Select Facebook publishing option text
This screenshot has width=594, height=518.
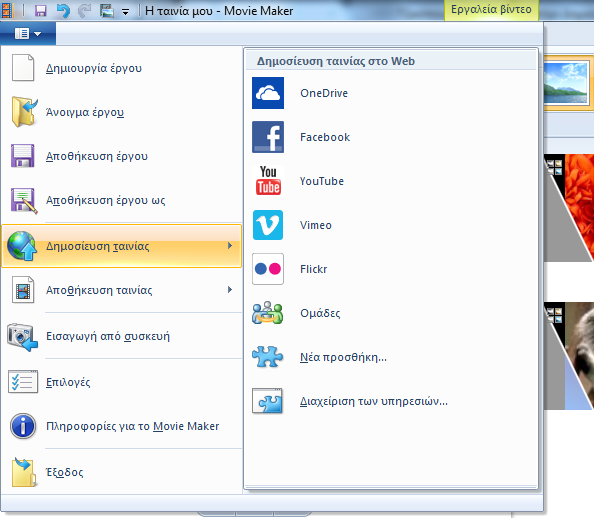coord(325,137)
